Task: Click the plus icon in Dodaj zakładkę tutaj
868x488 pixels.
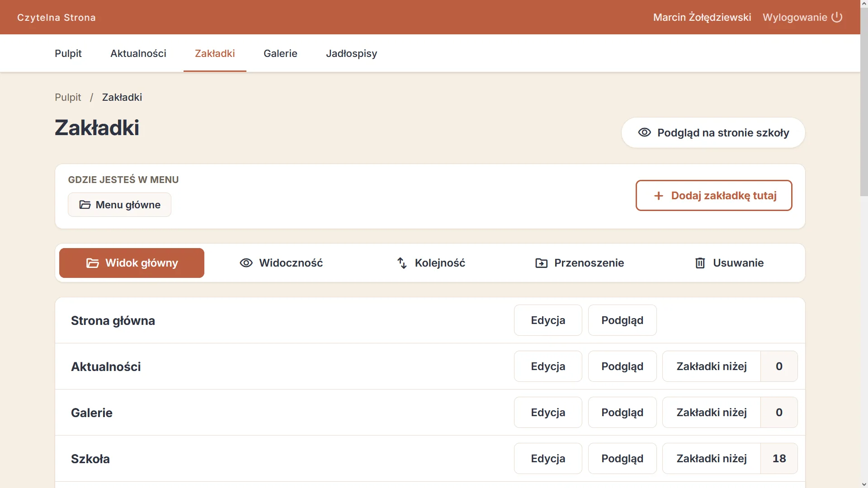Action: pos(659,196)
